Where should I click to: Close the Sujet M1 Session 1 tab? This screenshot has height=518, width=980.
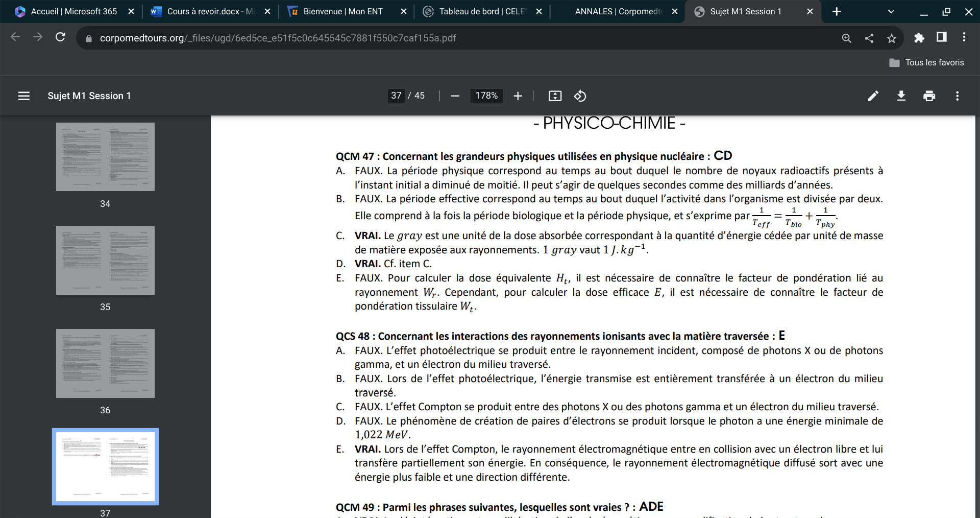tap(810, 11)
